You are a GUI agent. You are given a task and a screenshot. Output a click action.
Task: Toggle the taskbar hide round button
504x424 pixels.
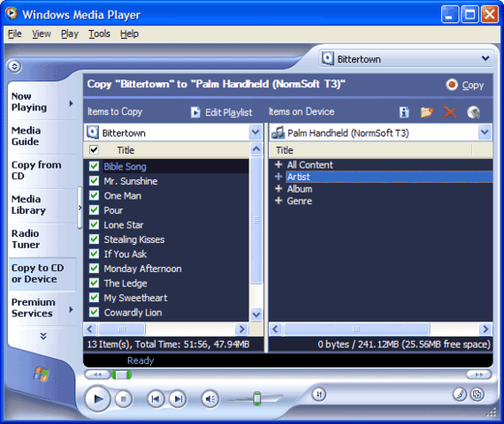[x=14, y=66]
